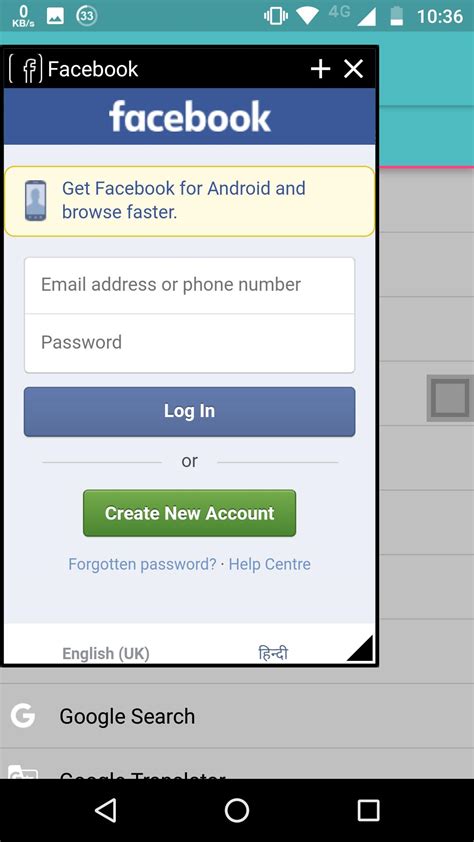Click Create New Account button

tap(189, 513)
